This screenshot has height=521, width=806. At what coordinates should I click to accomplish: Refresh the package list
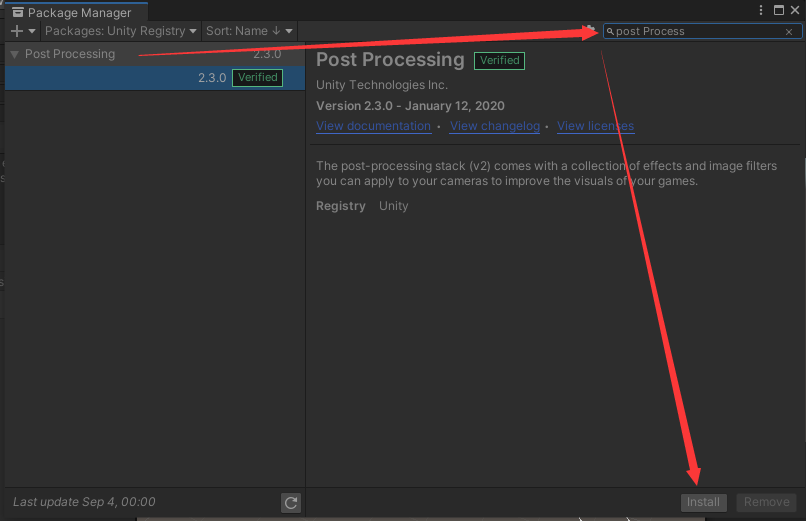tap(291, 503)
